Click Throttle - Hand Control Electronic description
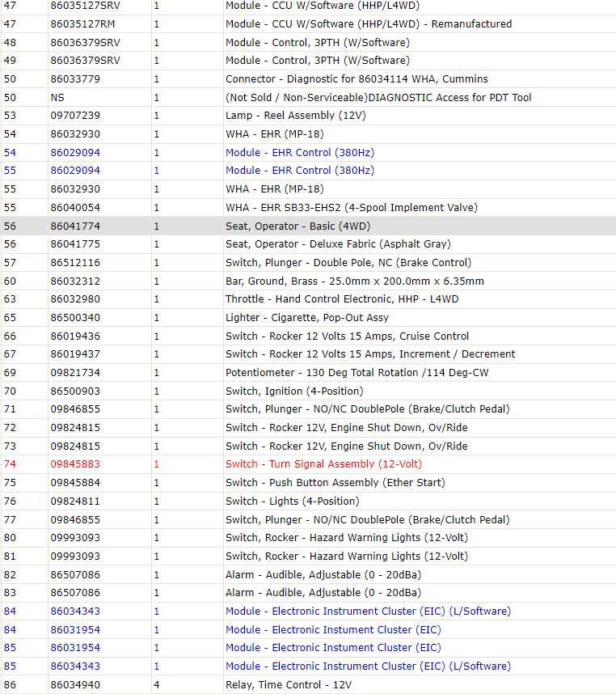 pos(342,299)
